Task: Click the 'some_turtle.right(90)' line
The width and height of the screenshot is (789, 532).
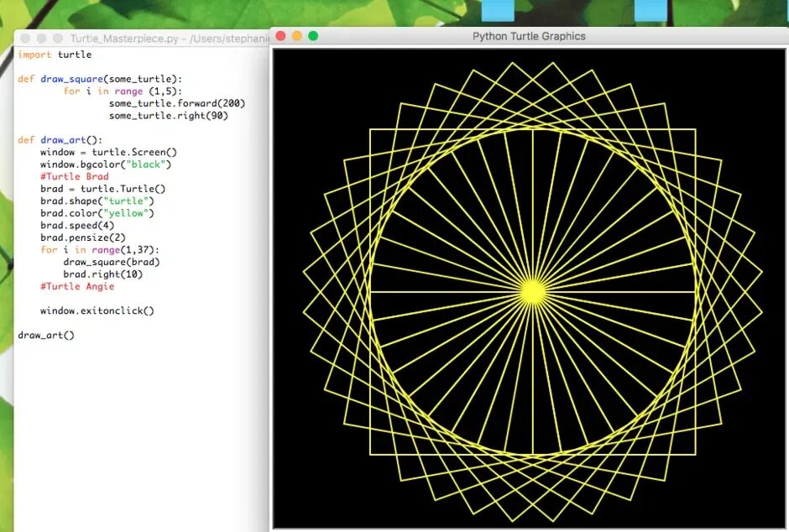Action: pos(169,115)
